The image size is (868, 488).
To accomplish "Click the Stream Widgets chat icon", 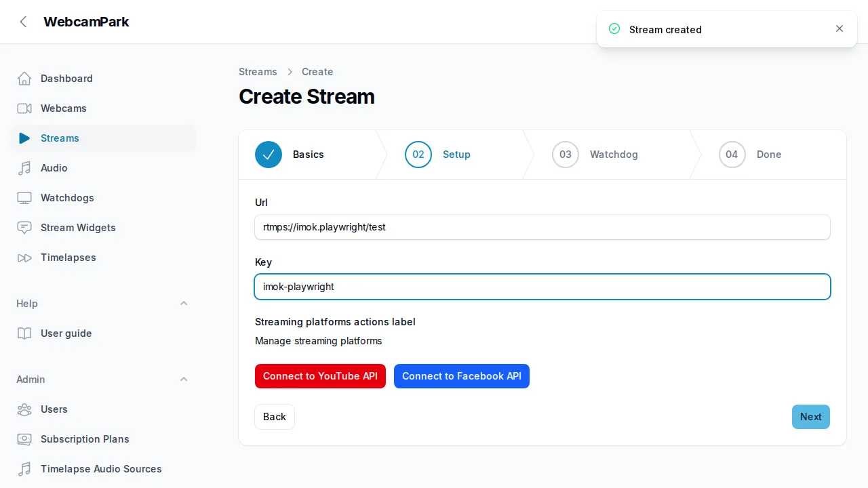I will [x=24, y=228].
